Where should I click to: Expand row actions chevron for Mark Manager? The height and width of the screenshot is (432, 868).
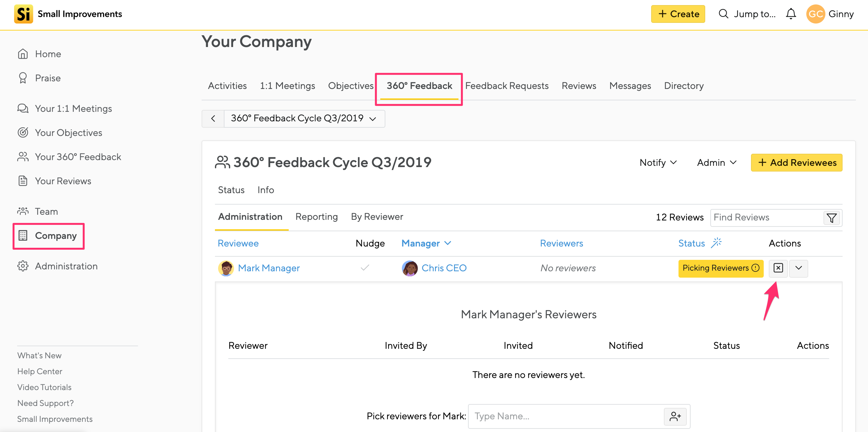[798, 268]
